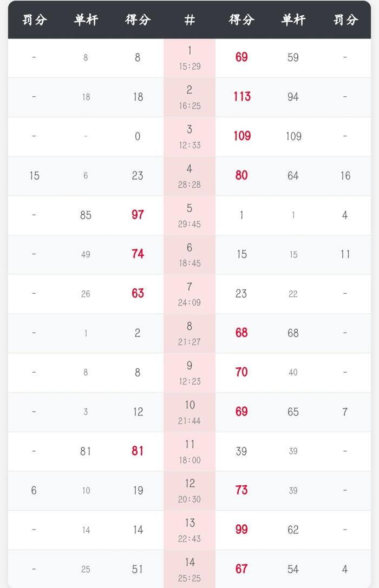Click the red 70 score in frame 9
The height and width of the screenshot is (588, 379).
click(x=241, y=372)
